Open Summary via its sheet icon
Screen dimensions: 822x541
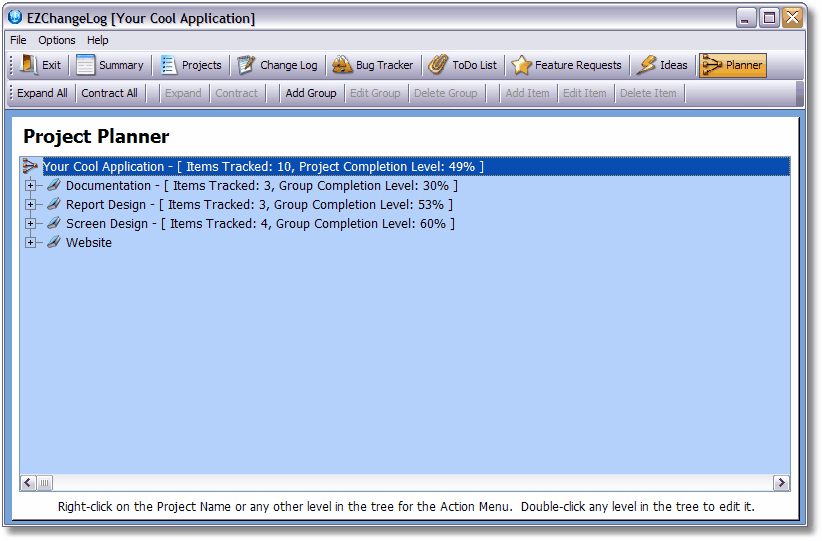[85, 65]
